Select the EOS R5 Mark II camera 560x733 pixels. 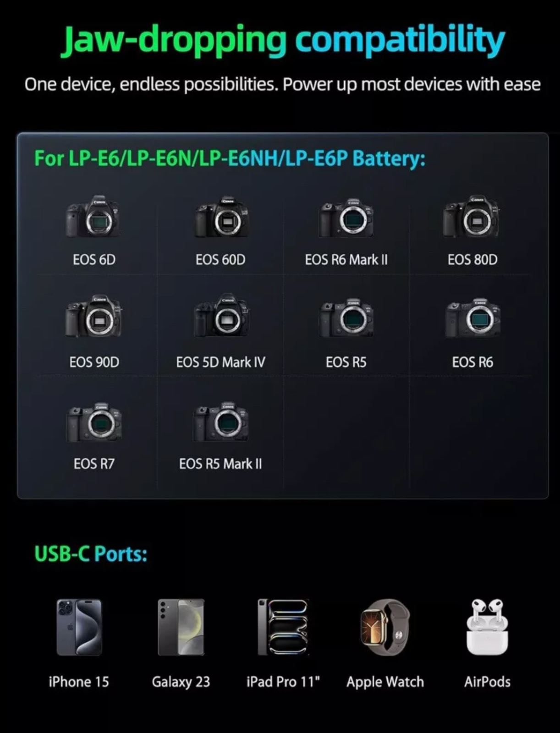click(x=221, y=421)
